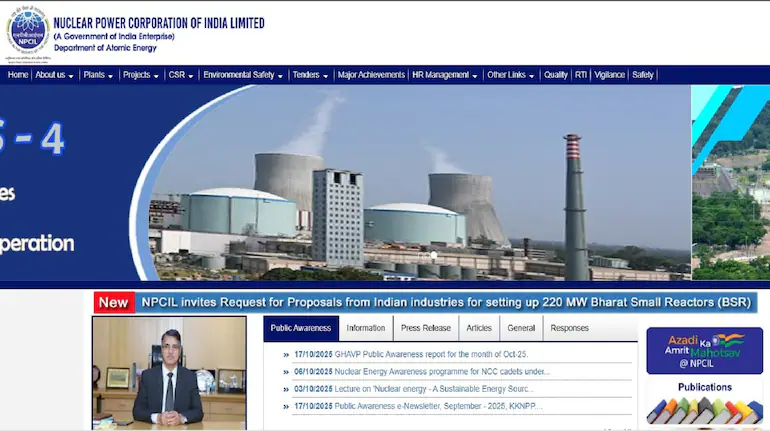Click the chairman photo thumbnail
770x431 pixels.
pos(169,370)
